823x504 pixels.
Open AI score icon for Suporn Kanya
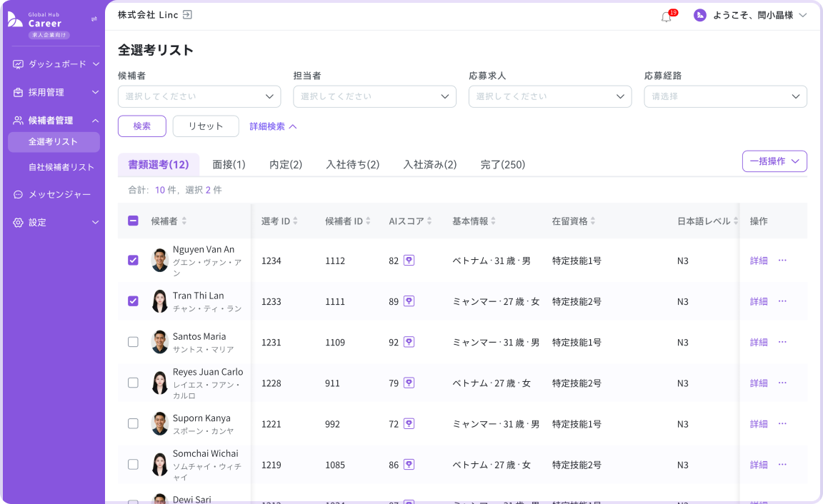[x=409, y=424]
